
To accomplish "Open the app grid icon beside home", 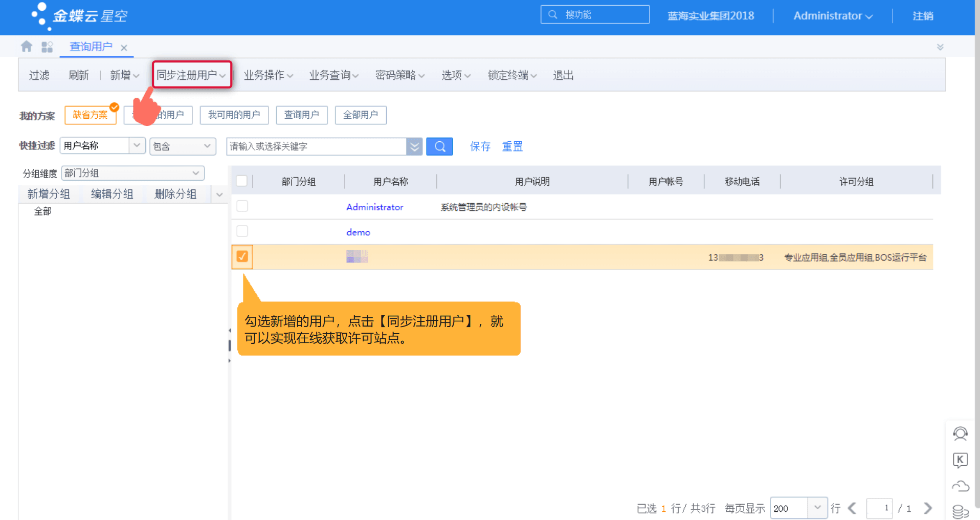I will tap(47, 46).
